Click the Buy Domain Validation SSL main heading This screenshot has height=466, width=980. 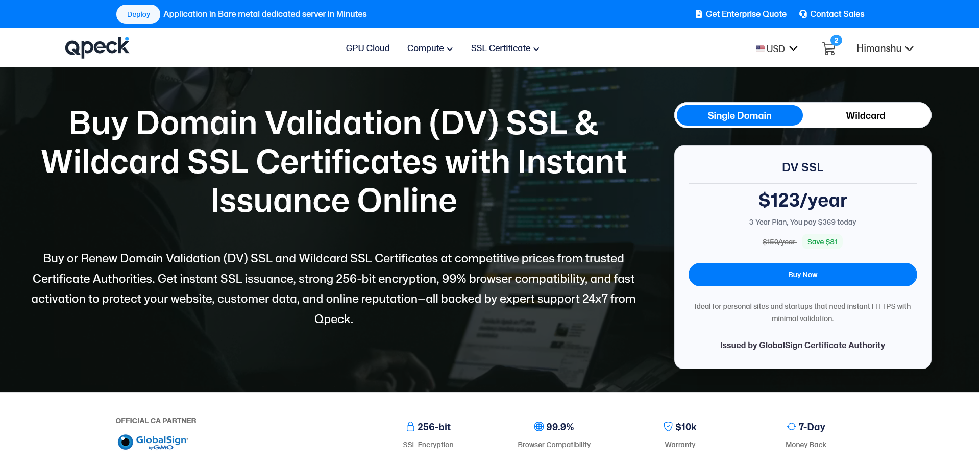334,161
